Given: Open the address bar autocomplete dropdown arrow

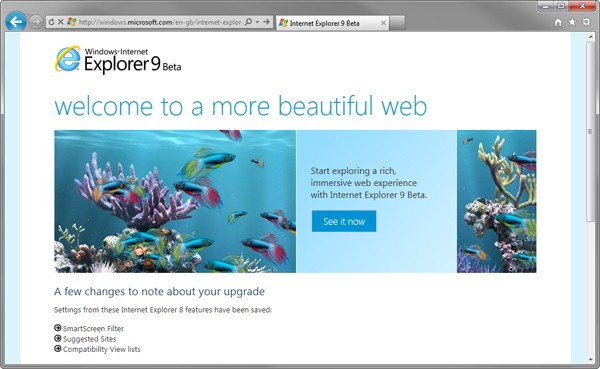Looking at the screenshot, I should [x=258, y=22].
